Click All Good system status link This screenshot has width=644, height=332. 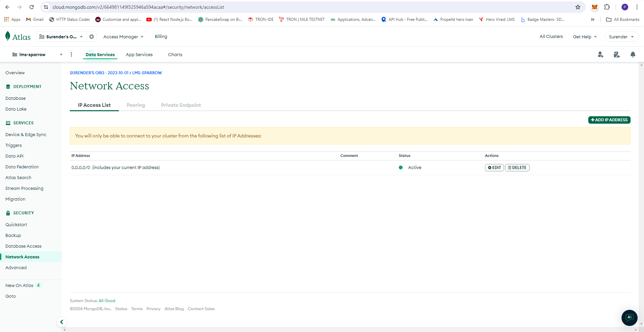click(107, 301)
